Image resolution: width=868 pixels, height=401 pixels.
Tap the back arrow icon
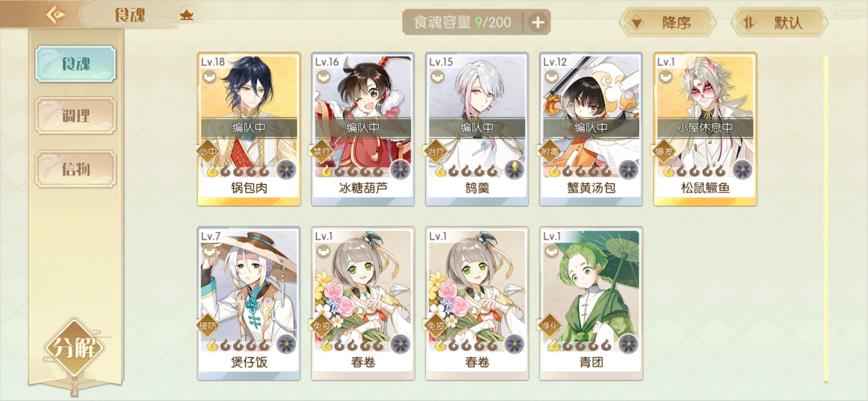coord(56,15)
